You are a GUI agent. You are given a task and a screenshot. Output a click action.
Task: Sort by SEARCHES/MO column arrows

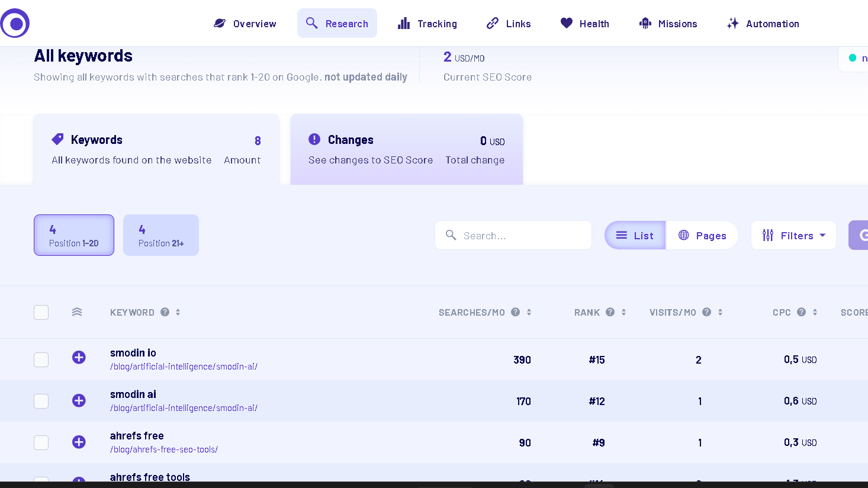pos(529,312)
